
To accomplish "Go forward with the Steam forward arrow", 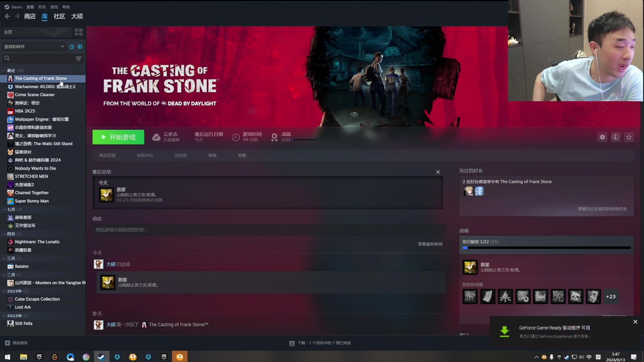I will click(17, 16).
